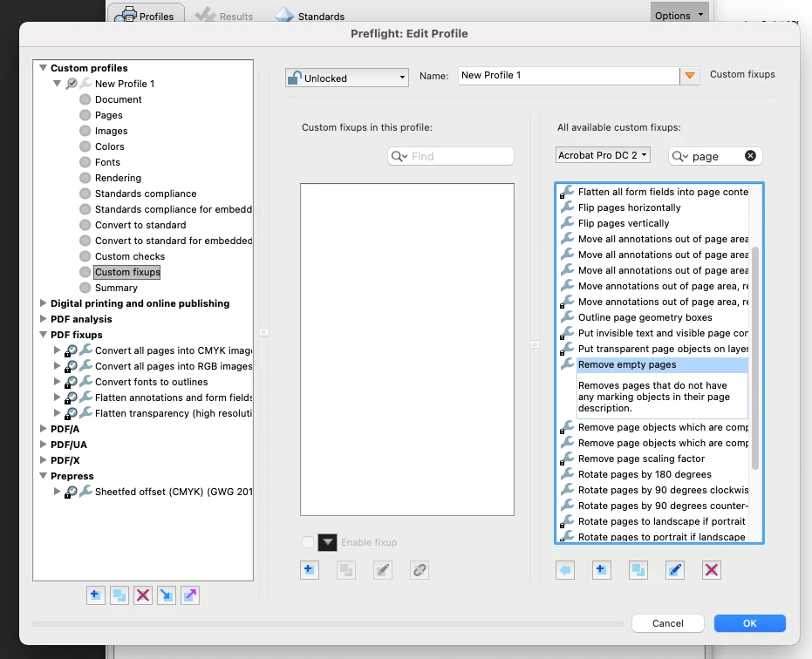Create a new fixup with the plus icon under available fixups
The image size is (812, 659).
pyautogui.click(x=601, y=570)
